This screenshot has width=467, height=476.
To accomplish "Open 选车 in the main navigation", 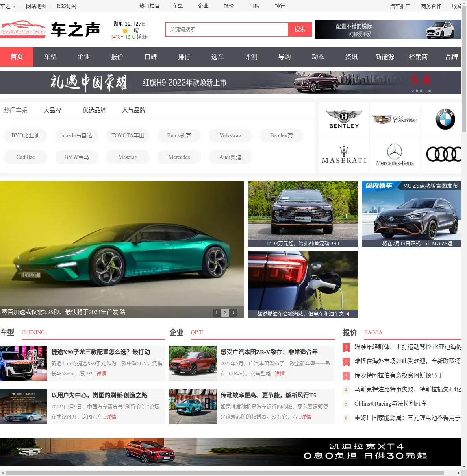I will pos(217,57).
